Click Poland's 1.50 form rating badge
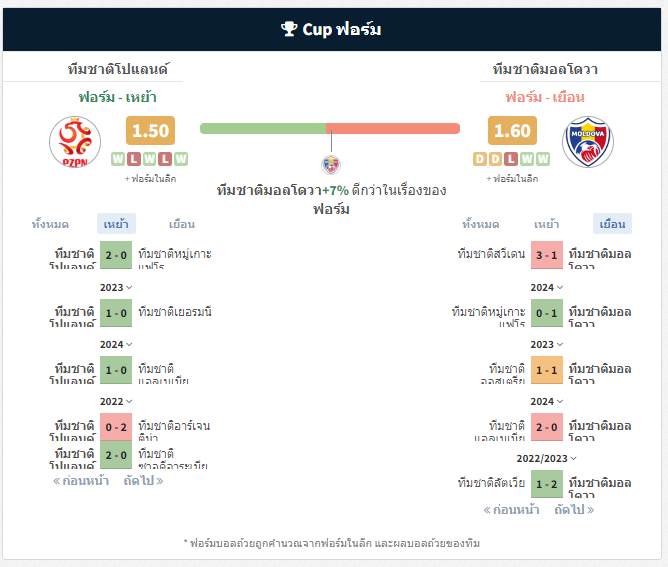The width and height of the screenshot is (668, 567). coord(150,130)
